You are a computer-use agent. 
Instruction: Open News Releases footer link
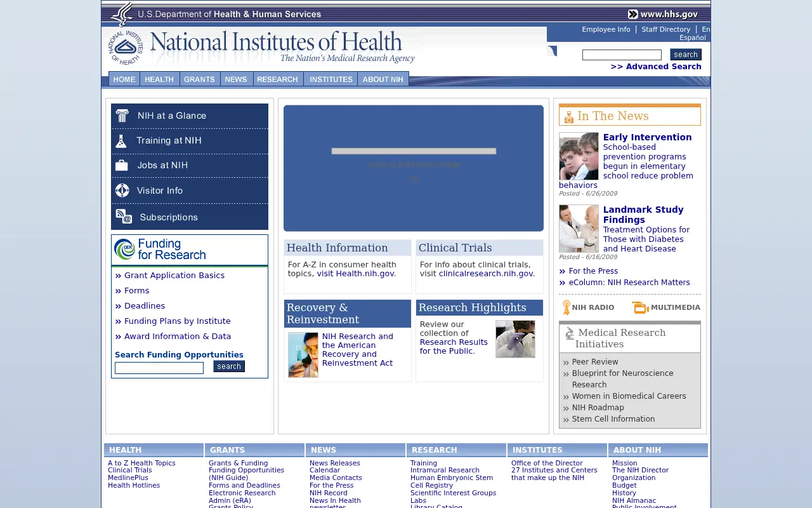tap(335, 464)
